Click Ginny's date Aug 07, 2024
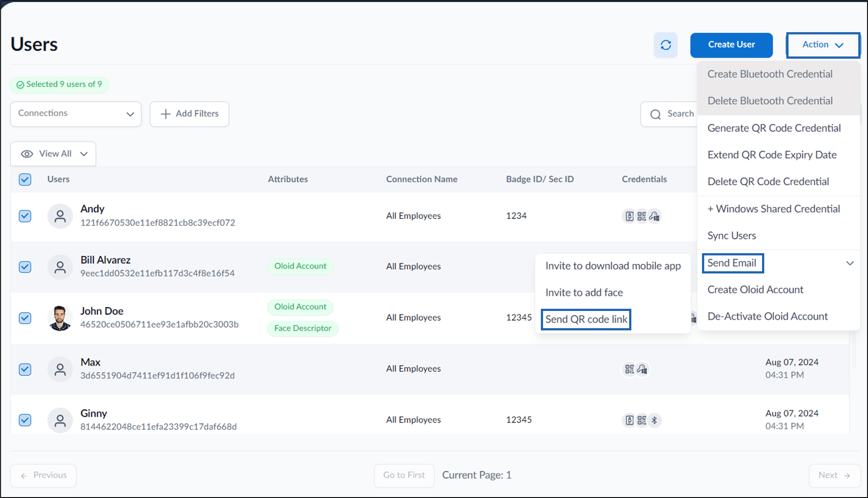868x498 pixels. (x=792, y=413)
